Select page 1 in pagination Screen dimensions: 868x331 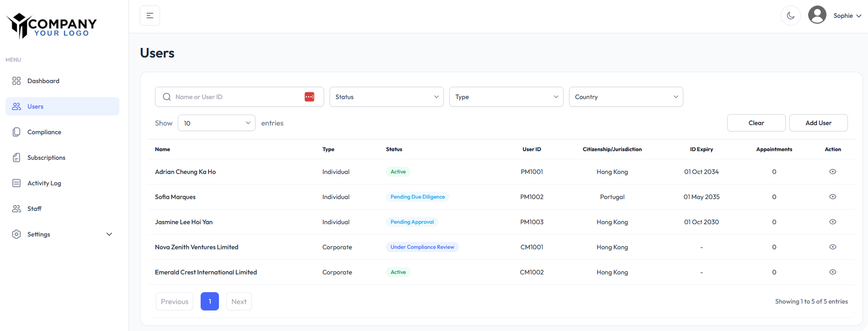(210, 301)
